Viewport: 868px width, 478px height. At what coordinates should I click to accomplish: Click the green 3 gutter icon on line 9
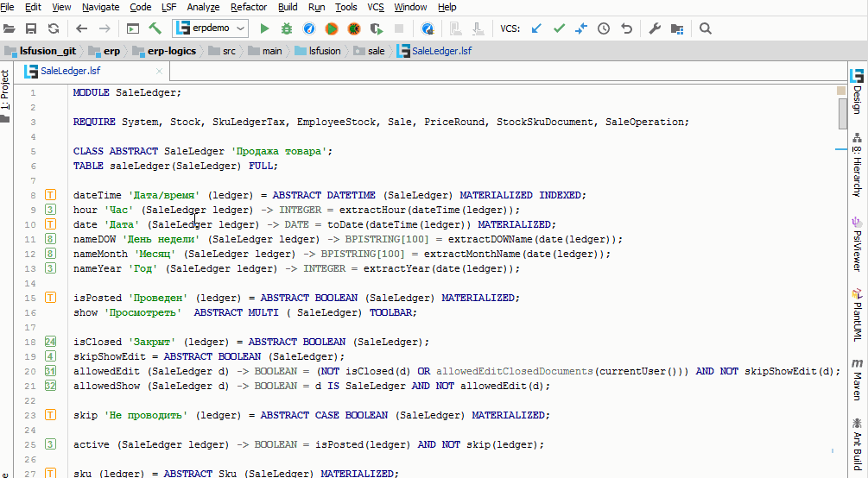pyautogui.click(x=50, y=210)
